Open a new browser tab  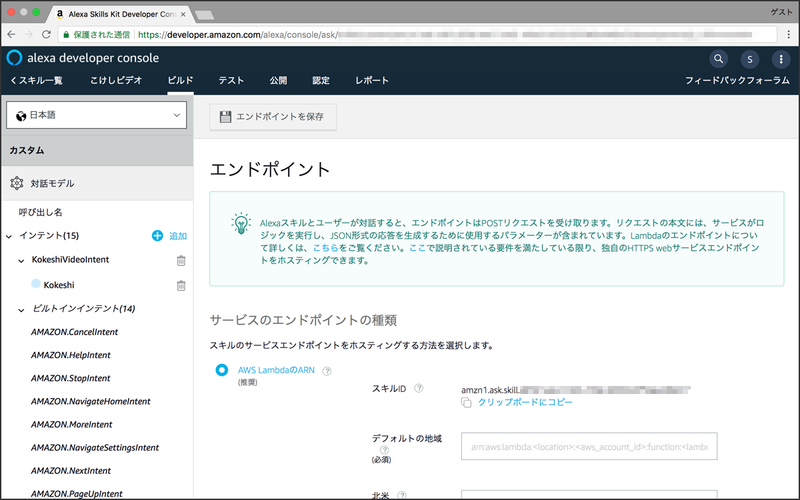pyautogui.click(x=204, y=15)
